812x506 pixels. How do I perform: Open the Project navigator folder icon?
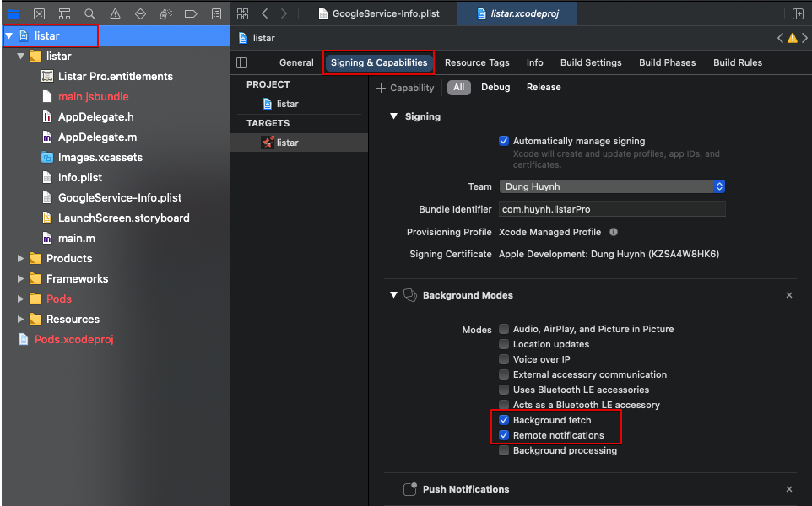pos(14,14)
